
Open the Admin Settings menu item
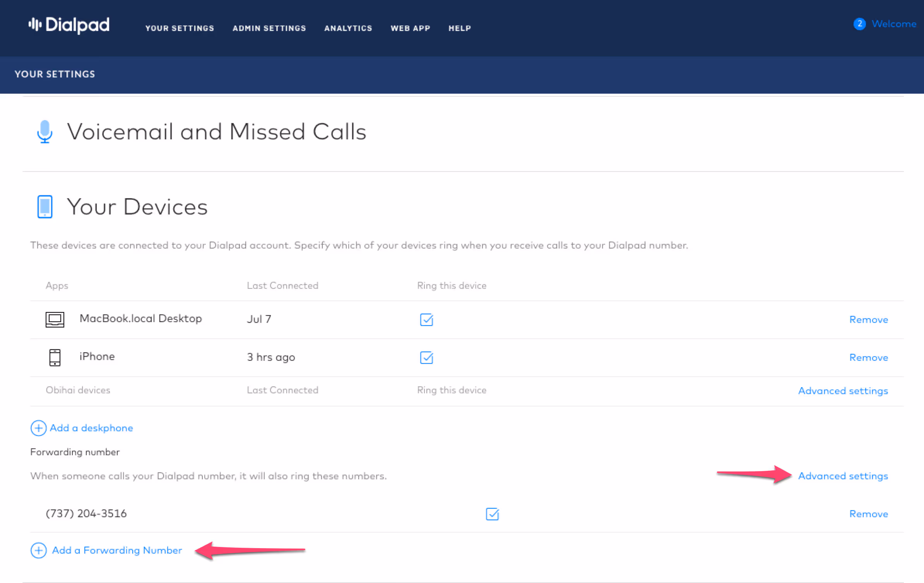coord(269,28)
